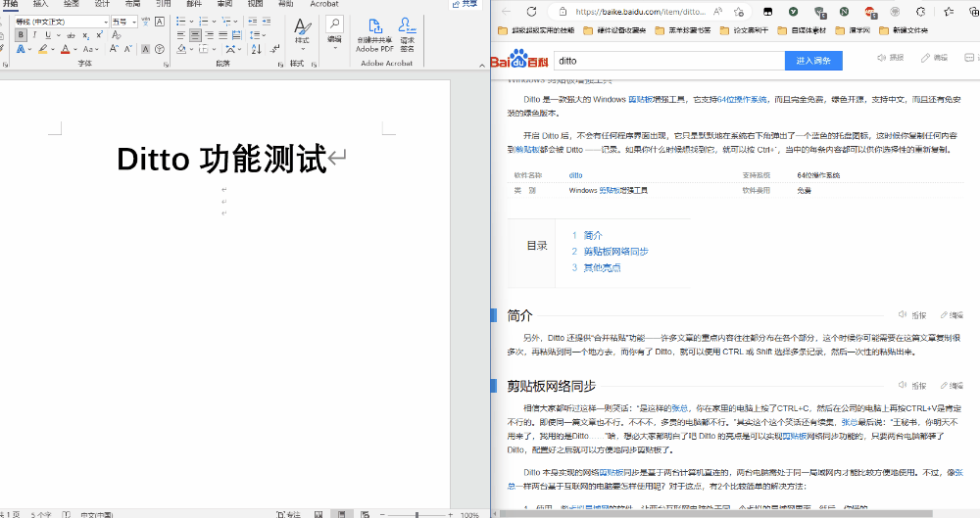Switch to the 布局 ribbon tab
The image size is (980, 518).
[x=132, y=4]
